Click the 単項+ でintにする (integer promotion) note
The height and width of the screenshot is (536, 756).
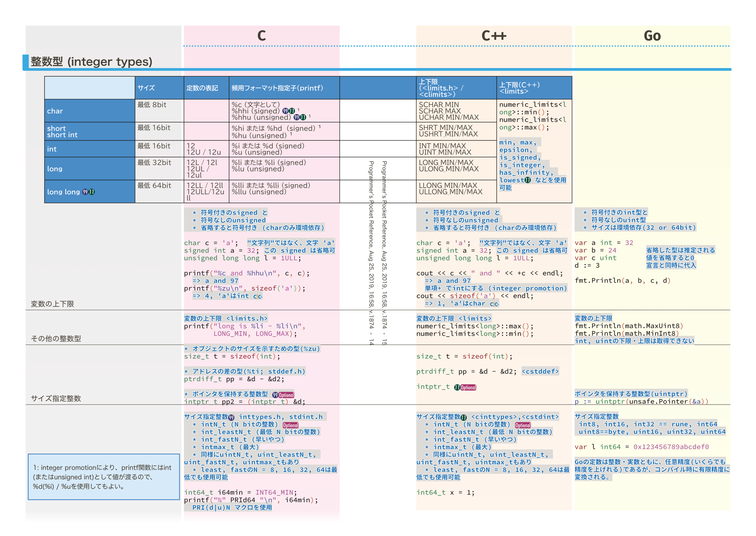coord(496,288)
